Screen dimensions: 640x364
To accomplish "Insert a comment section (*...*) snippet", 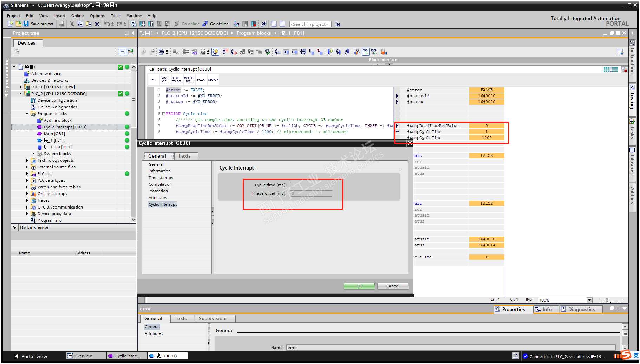I will tap(201, 80).
